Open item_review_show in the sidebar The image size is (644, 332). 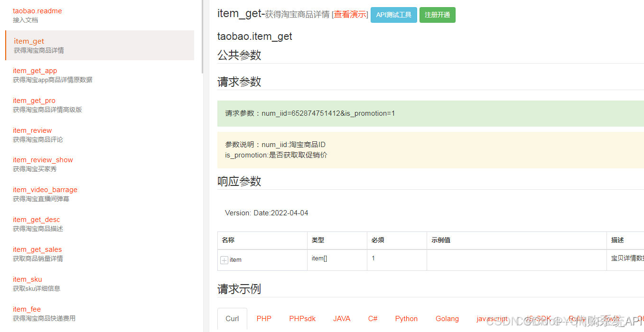pyautogui.click(x=43, y=160)
